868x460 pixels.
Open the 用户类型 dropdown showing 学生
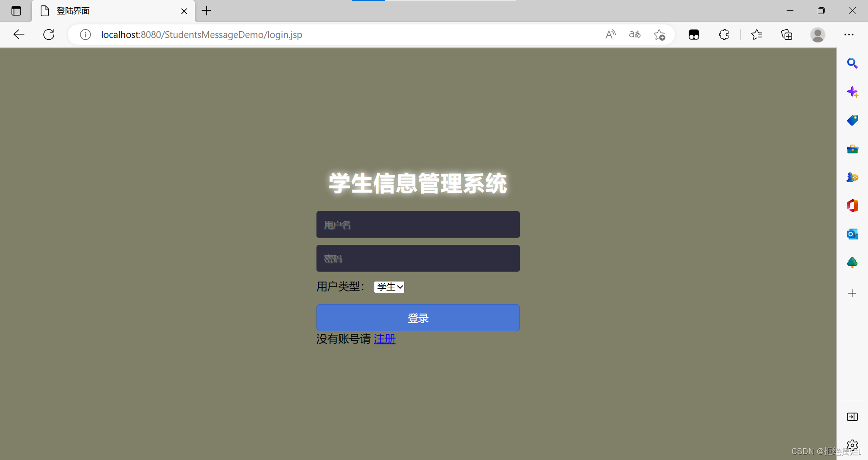(389, 287)
